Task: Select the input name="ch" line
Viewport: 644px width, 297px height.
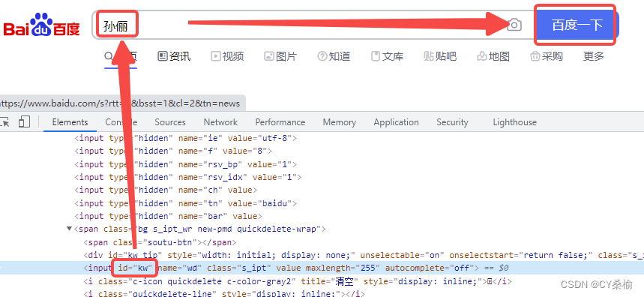Action: pyautogui.click(x=166, y=190)
